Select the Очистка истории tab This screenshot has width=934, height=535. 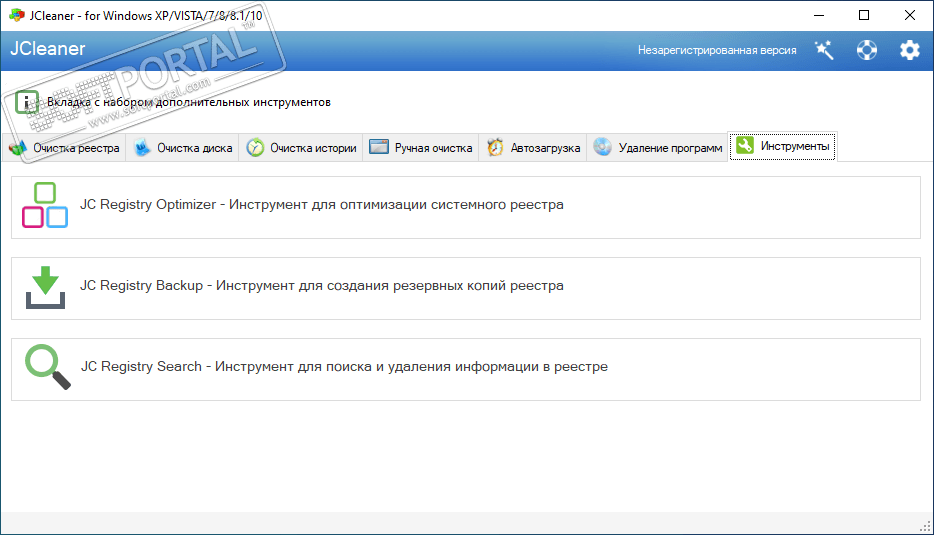[x=301, y=148]
